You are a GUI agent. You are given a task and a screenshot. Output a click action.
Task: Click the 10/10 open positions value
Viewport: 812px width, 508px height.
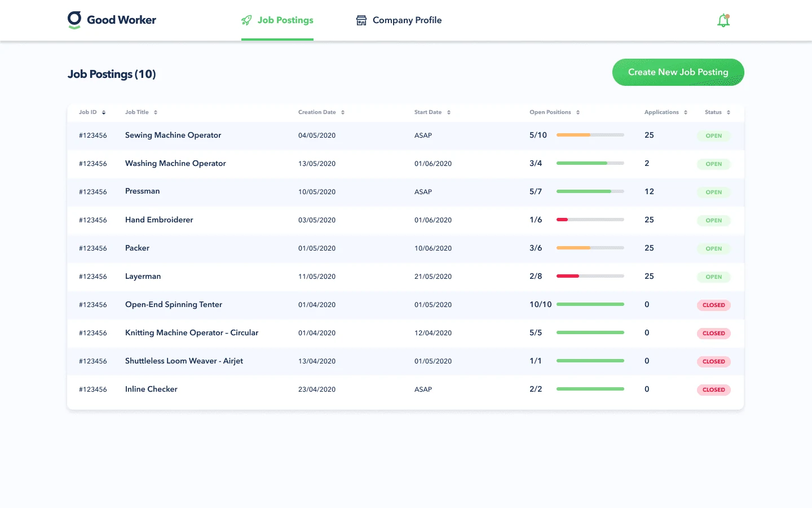(540, 304)
